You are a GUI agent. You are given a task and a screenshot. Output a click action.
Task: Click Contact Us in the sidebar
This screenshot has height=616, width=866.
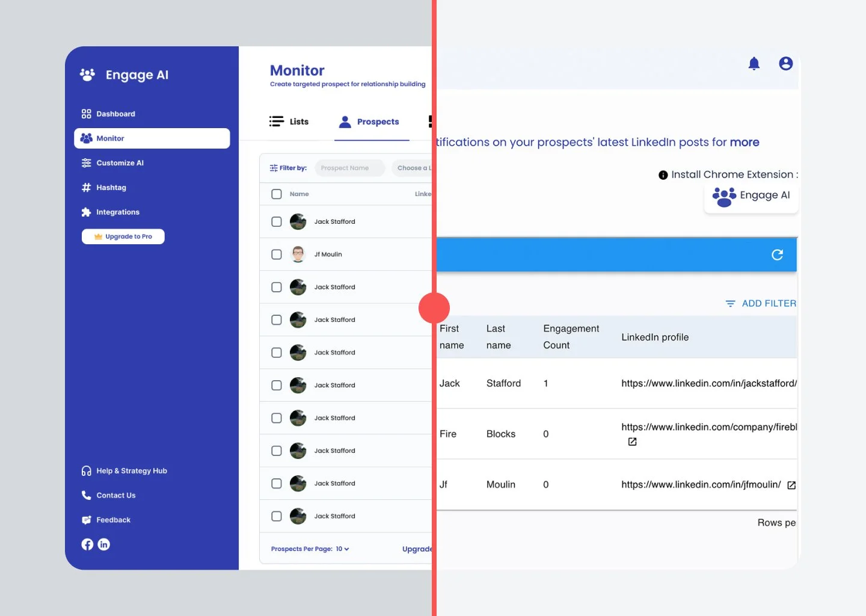[x=109, y=496]
